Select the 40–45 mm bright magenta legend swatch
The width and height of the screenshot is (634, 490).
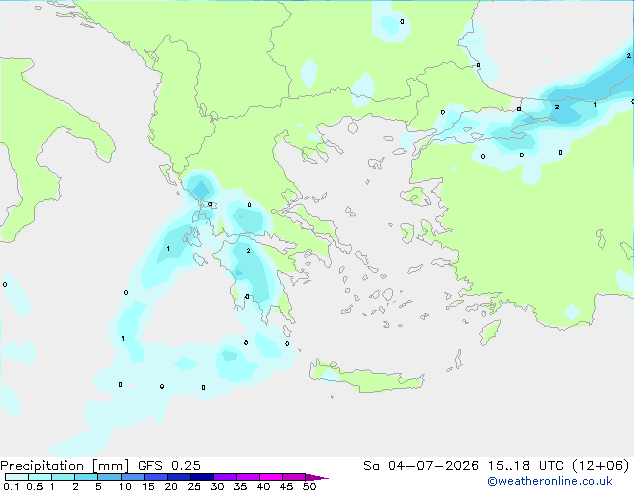(271, 477)
